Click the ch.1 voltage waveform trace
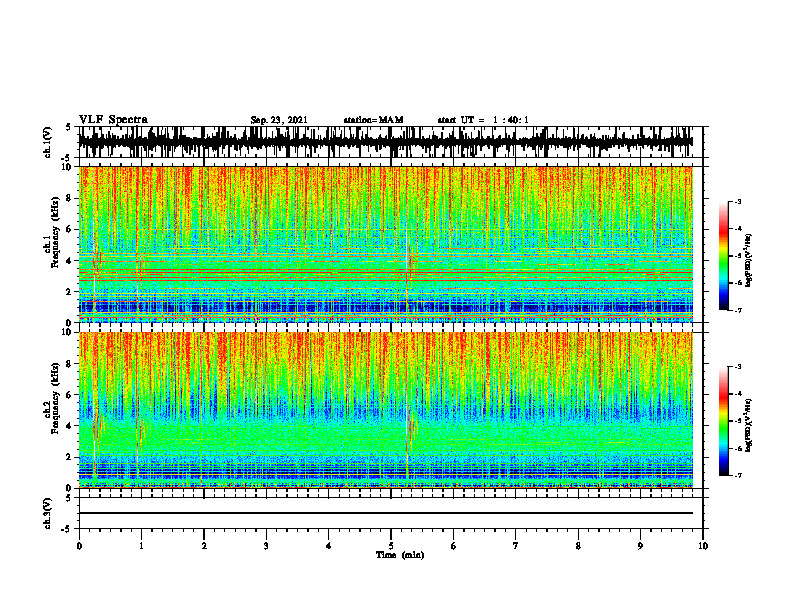Image resolution: width=792 pixels, height=612 pixels. (x=385, y=141)
